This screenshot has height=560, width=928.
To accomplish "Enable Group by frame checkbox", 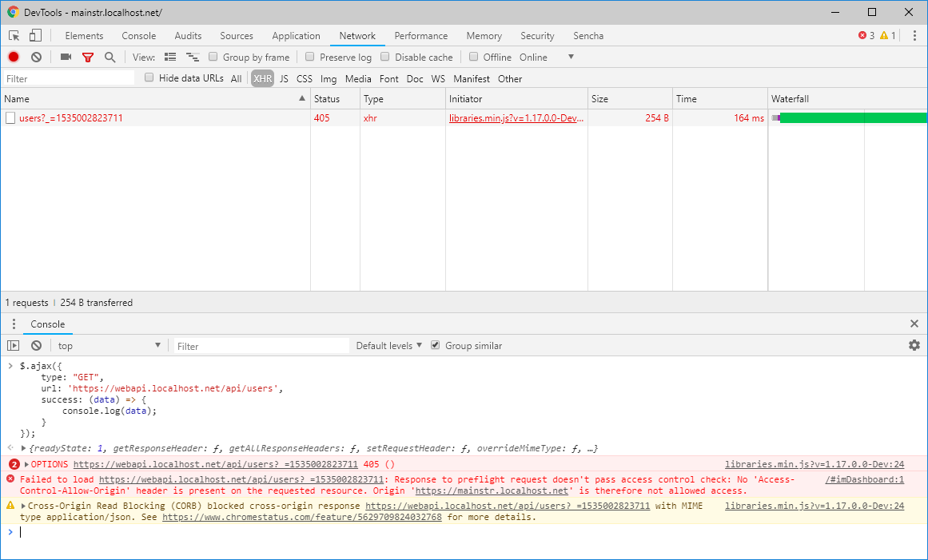I will (213, 57).
